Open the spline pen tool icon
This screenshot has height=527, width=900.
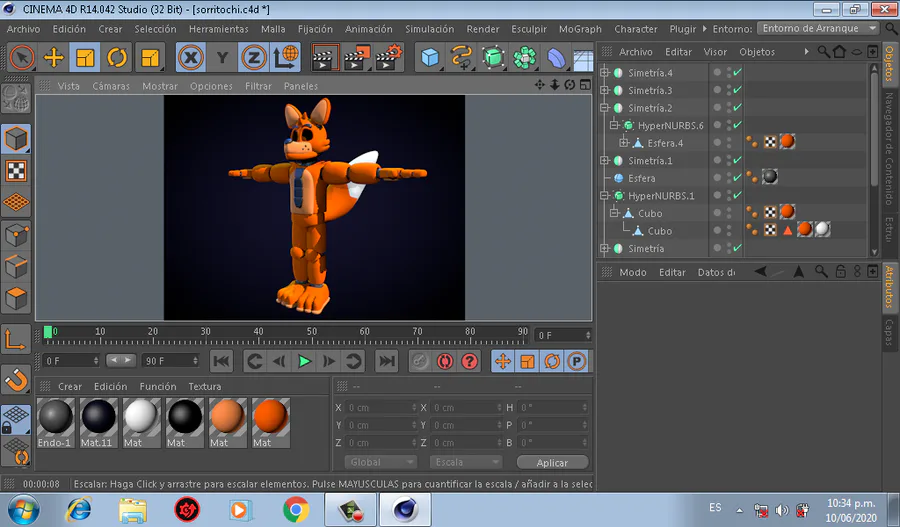tap(461, 57)
